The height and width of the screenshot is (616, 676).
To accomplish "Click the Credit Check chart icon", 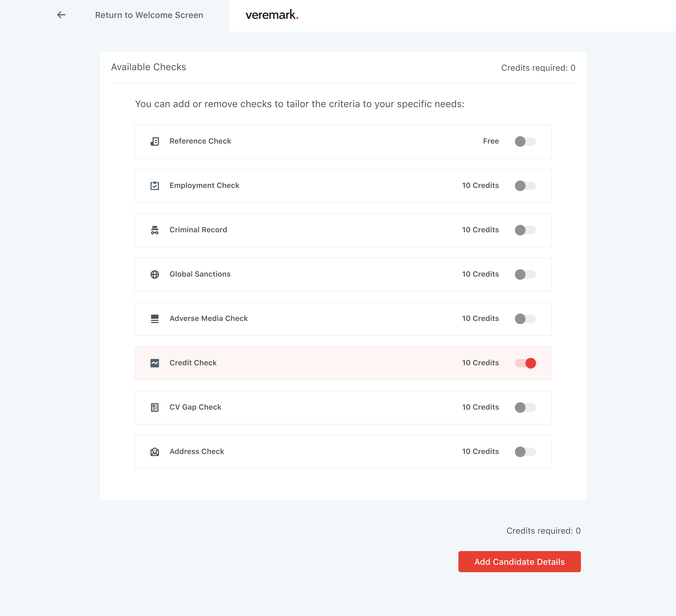I will tap(154, 363).
